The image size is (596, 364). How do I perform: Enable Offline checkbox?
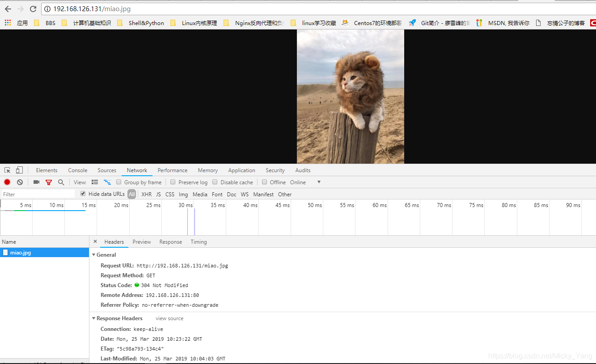(265, 182)
